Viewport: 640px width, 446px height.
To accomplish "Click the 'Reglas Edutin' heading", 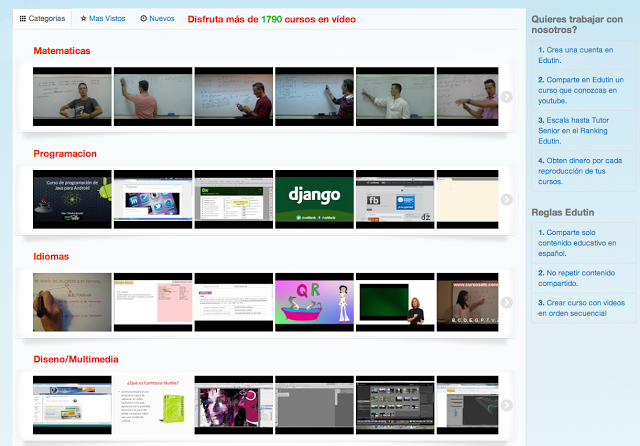I will [563, 213].
